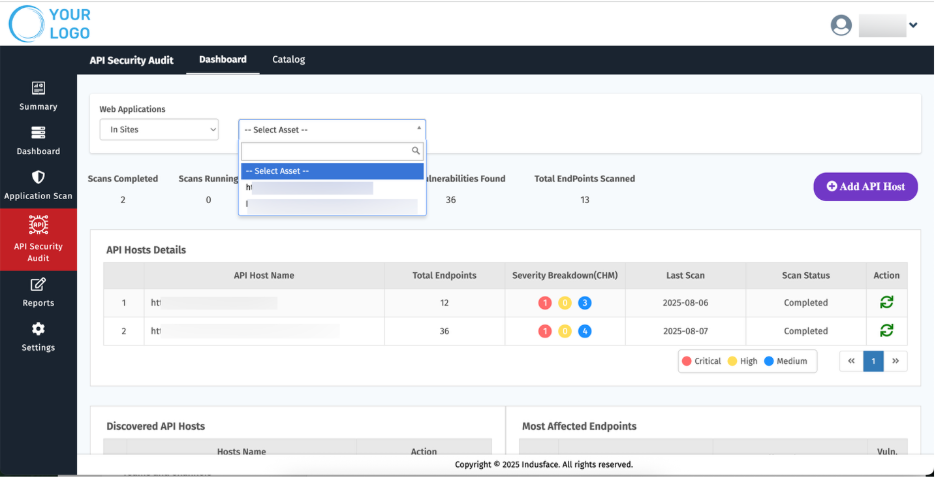The image size is (936, 477).
Task: Click the Add API Host button
Action: [x=866, y=187]
